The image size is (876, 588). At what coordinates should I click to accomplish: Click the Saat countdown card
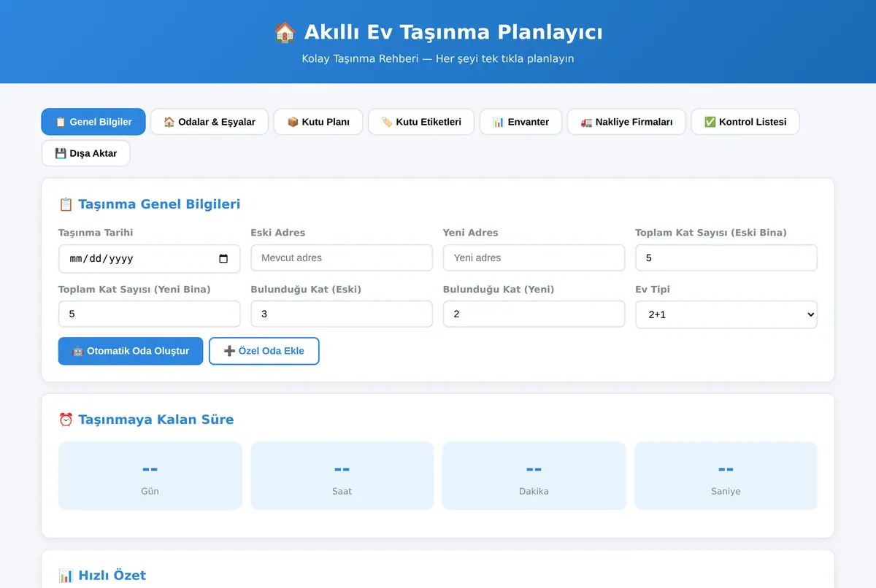342,476
